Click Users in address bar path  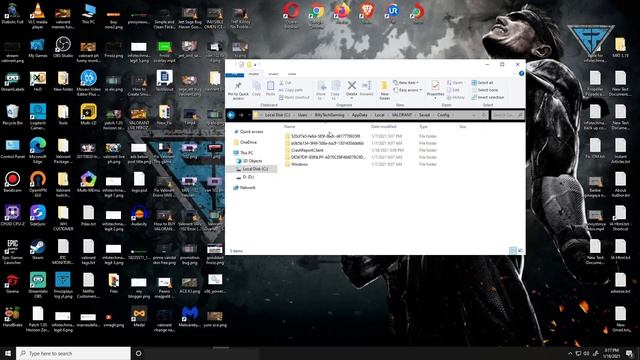(x=302, y=115)
